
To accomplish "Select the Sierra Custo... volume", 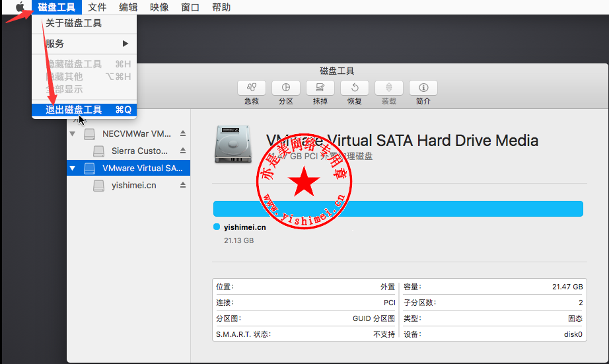I will (x=128, y=151).
